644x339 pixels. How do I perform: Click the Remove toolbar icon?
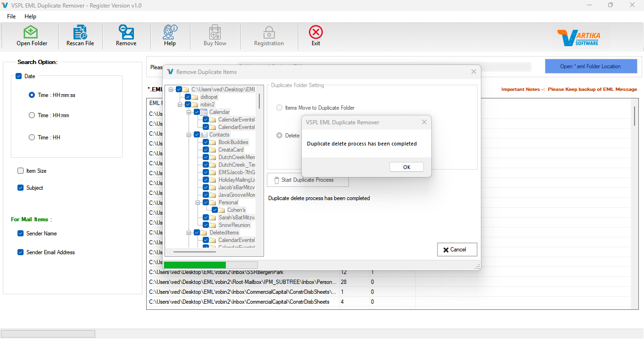(x=126, y=32)
